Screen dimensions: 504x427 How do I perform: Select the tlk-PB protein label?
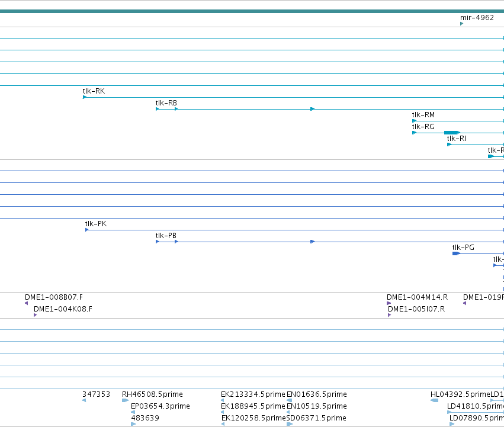click(x=166, y=236)
